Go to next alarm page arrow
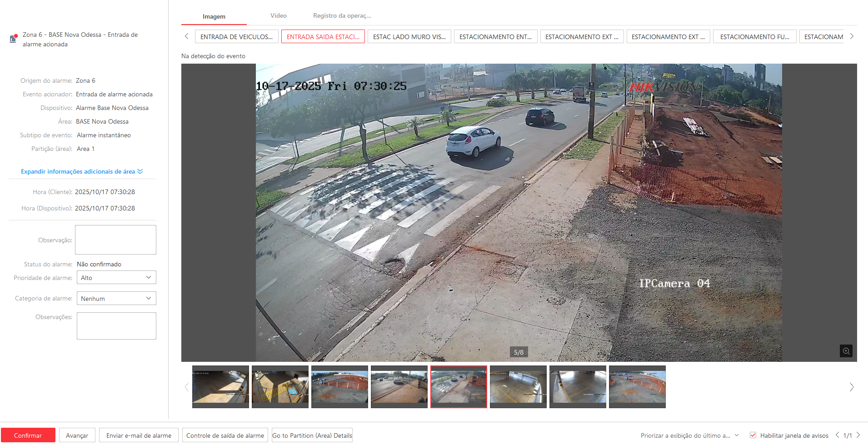Image resolution: width=868 pixels, height=445 pixels. 858,435
